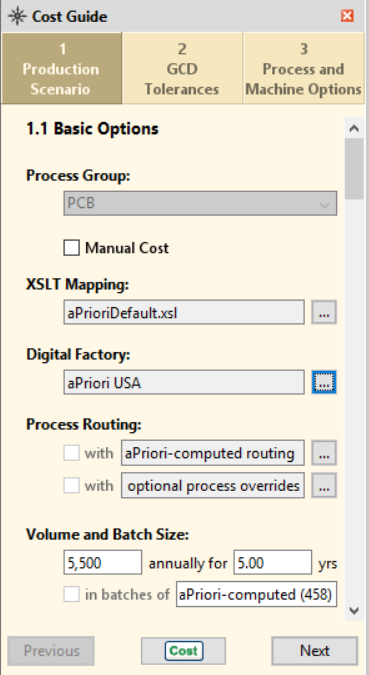
Task: Close the Cost Guide panel
Action: pos(347,16)
